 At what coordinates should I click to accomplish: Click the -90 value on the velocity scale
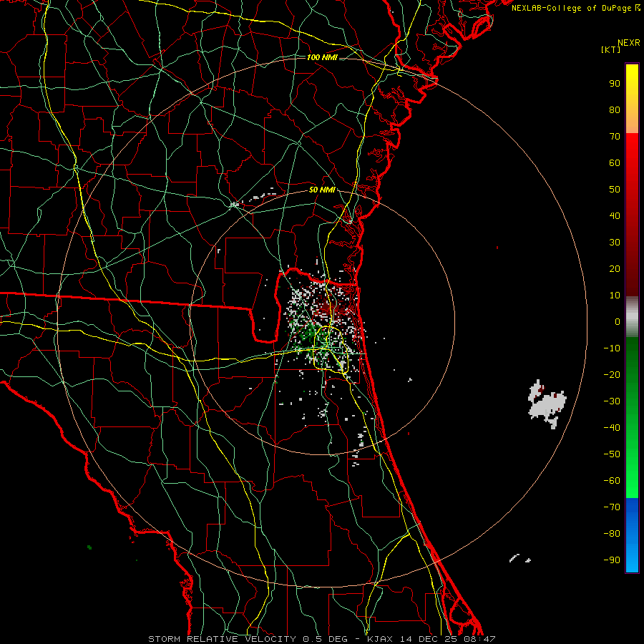[612, 560]
